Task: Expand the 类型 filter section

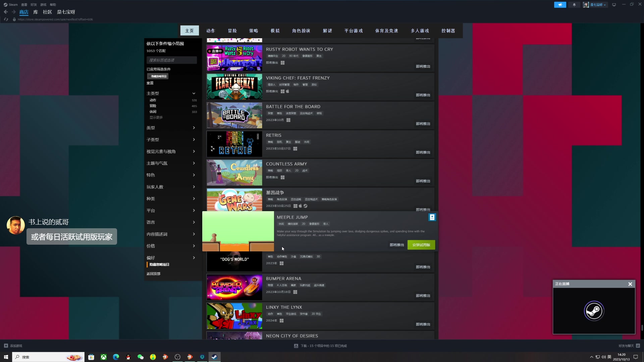Action: [x=171, y=128]
